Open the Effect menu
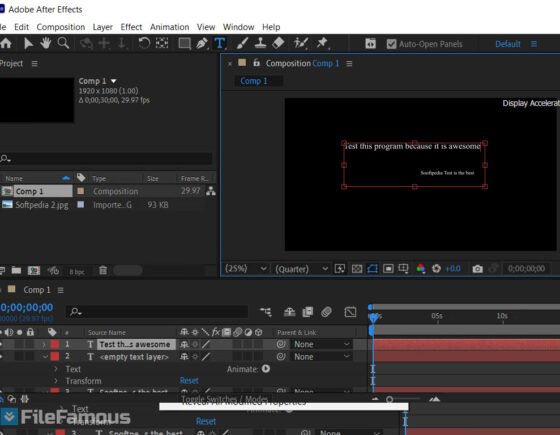 (x=131, y=27)
